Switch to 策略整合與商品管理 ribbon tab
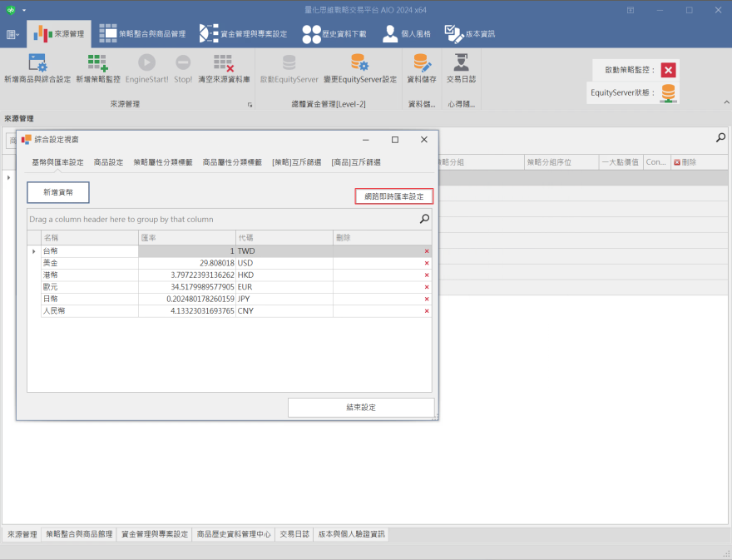Viewport: 732px width, 560px height. 141,34
